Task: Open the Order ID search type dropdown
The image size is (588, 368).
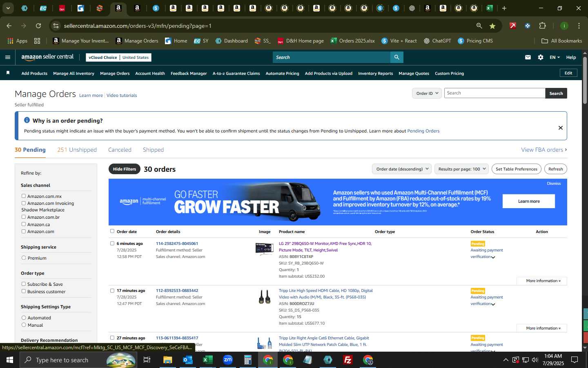Action: click(x=427, y=93)
